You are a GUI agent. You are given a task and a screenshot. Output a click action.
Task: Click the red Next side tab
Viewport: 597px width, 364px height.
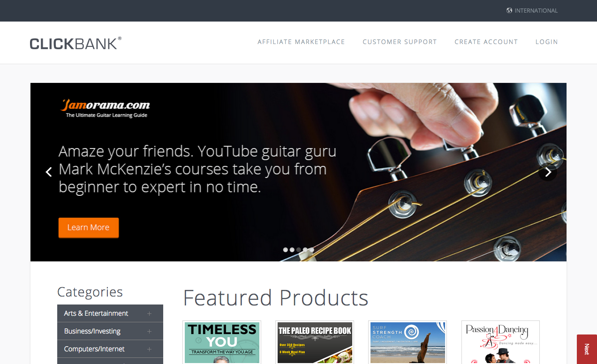point(587,349)
